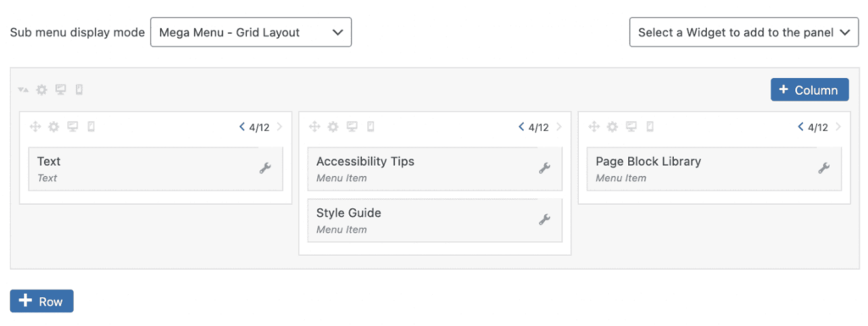Toggle row visibility on mobile

(79, 90)
